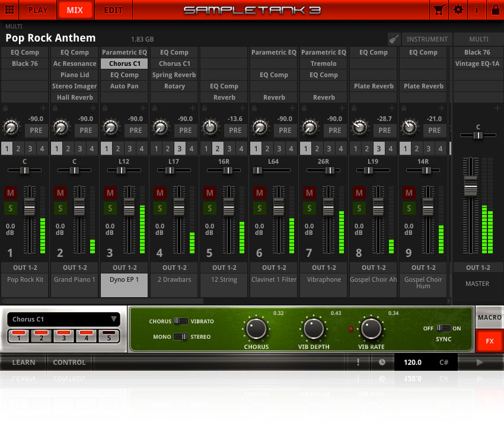Mute channel 1 with the M button
This screenshot has height=436, width=504.
tap(9, 193)
